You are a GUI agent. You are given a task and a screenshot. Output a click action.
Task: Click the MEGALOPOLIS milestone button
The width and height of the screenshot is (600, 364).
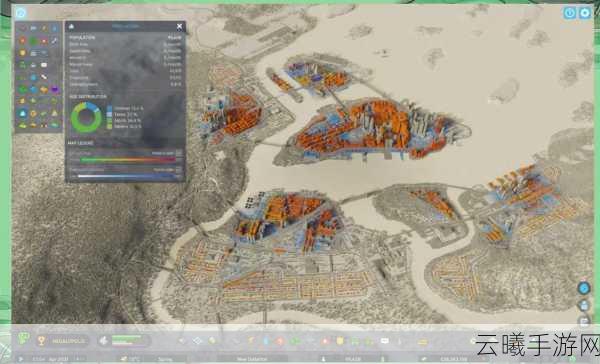(x=64, y=341)
